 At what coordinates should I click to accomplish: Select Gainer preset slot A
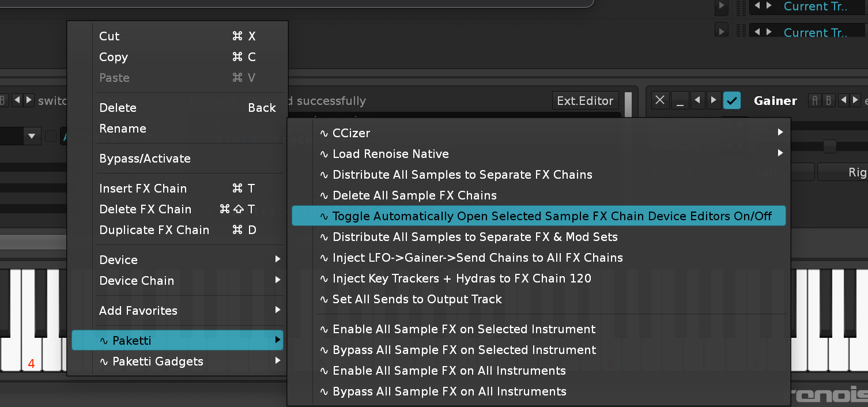pyautogui.click(x=815, y=100)
